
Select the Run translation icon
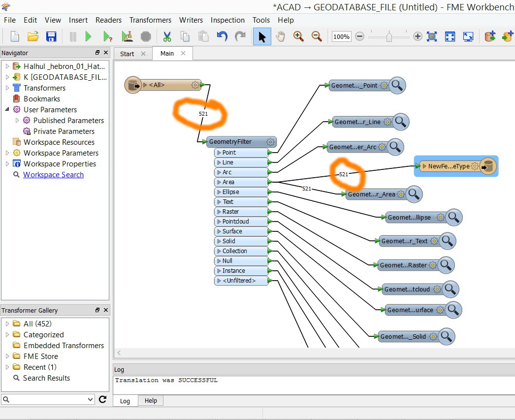click(89, 36)
